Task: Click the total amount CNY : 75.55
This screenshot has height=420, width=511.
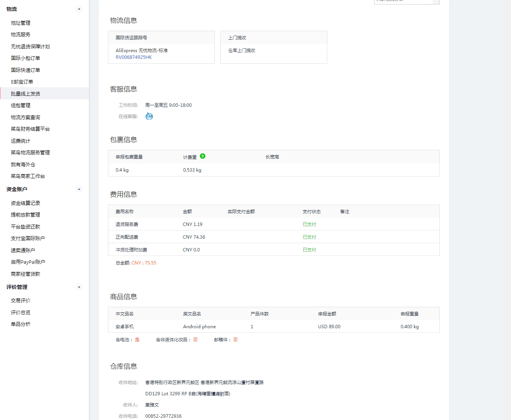Action: [144, 263]
